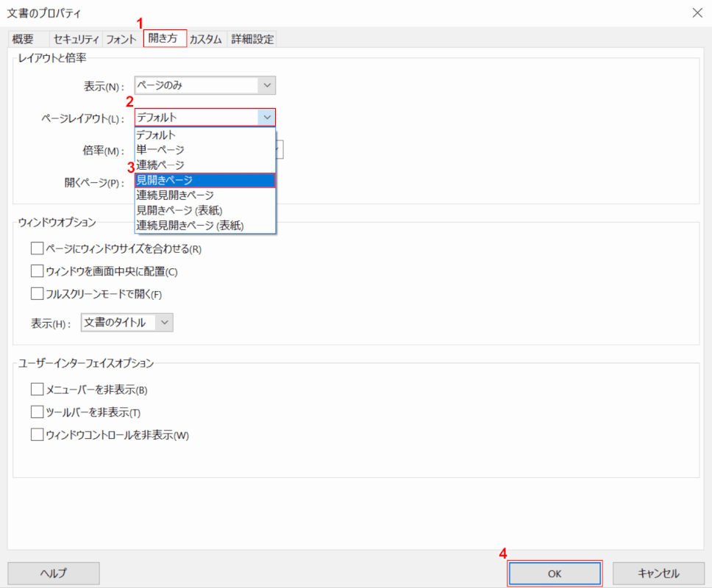Click the キャンセル button
712x588 pixels.
click(658, 573)
